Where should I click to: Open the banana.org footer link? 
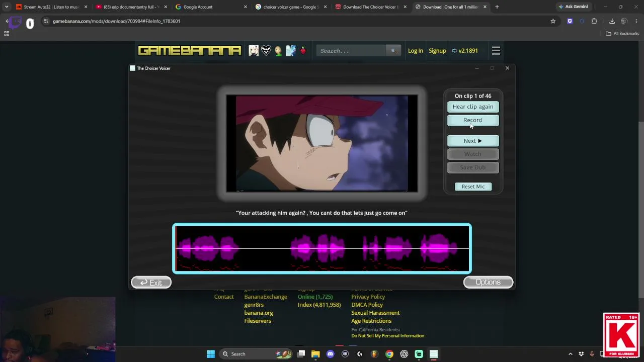click(x=259, y=313)
